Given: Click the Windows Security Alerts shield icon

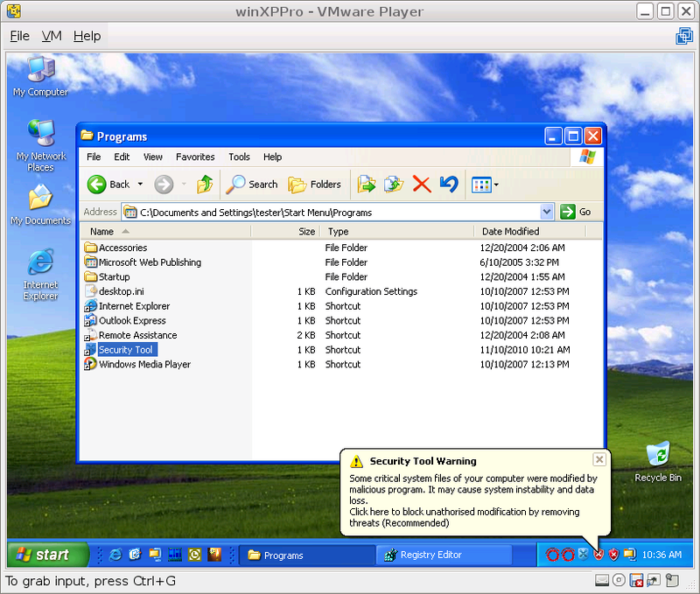Looking at the screenshot, I should [614, 555].
